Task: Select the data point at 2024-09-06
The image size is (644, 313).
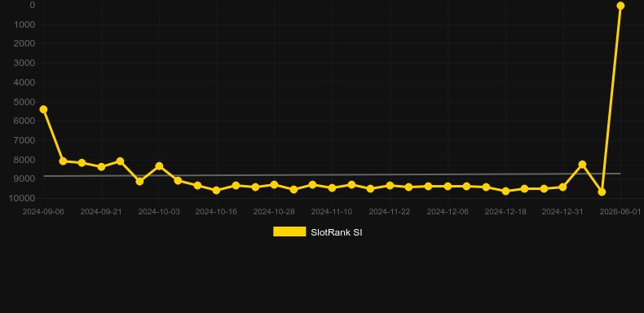Action: tap(43, 109)
